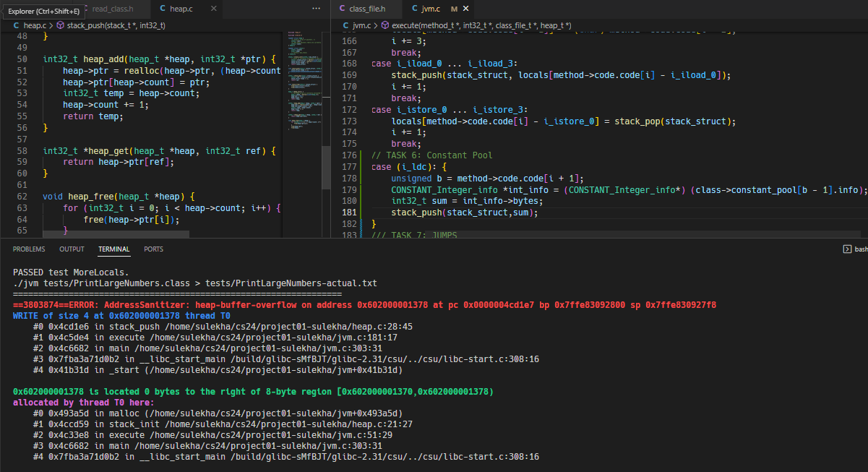Click the bash terminal icon
The height and width of the screenshot is (472, 868).
pos(847,249)
